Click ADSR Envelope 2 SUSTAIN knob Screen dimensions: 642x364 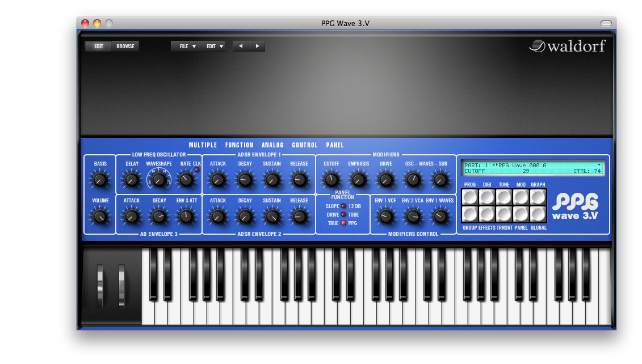click(x=272, y=217)
